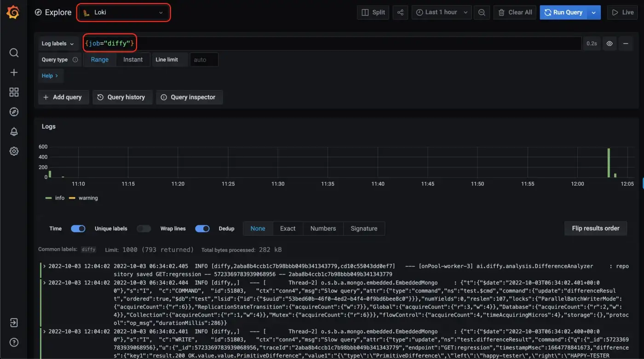Click Flip results order button
The width and height of the screenshot is (644, 359).
(x=596, y=228)
